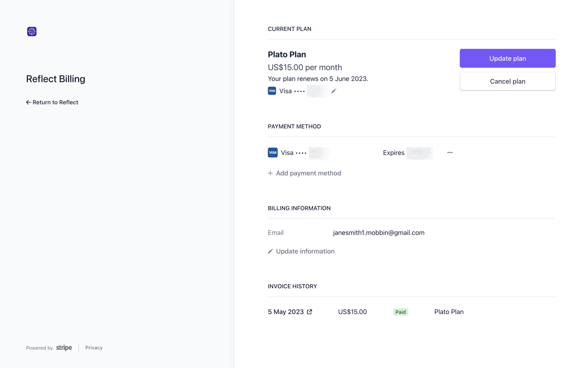Click the Plato Plan heading
The image size is (588, 368).
(x=287, y=54)
